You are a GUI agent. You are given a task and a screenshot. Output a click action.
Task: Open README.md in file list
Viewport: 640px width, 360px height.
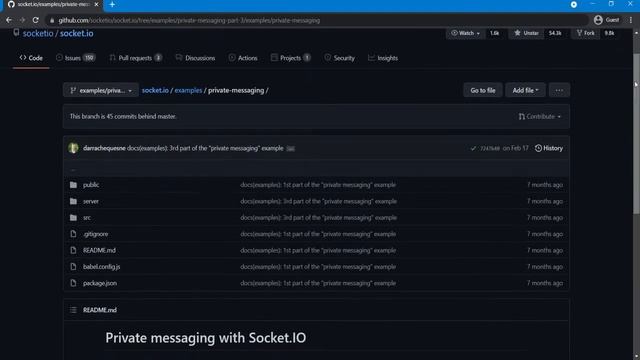[99, 250]
